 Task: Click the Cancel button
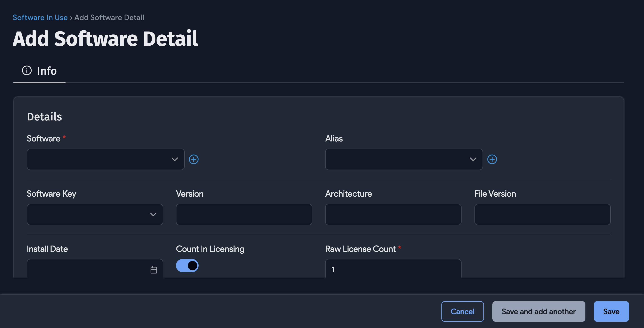point(462,311)
